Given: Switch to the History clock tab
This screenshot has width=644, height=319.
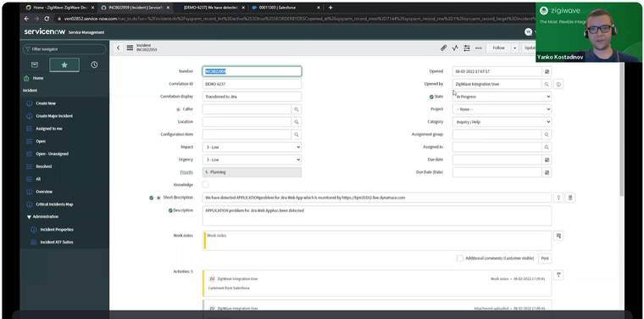Looking at the screenshot, I should [94, 65].
